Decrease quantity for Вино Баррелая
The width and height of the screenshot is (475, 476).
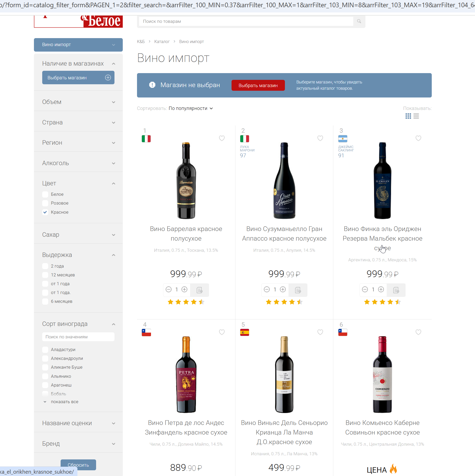click(169, 289)
